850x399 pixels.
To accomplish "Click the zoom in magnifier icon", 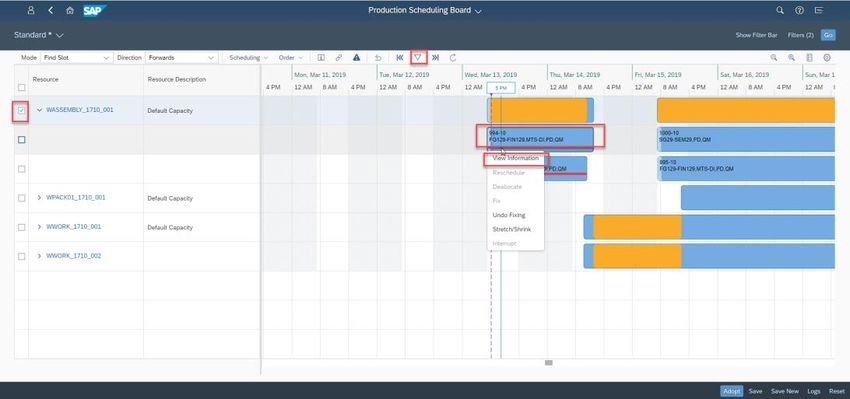I will coord(791,57).
